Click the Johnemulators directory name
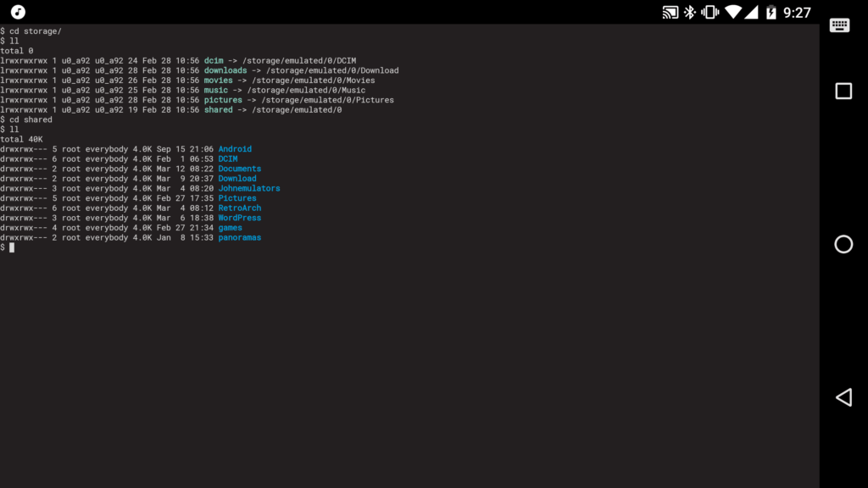The height and width of the screenshot is (488, 868). pos(249,188)
